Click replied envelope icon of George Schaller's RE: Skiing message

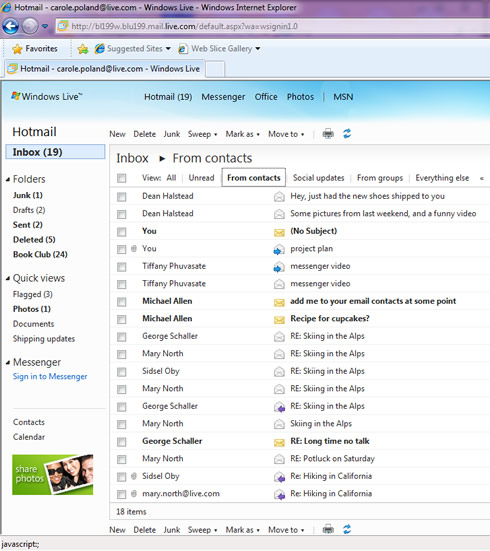(279, 407)
